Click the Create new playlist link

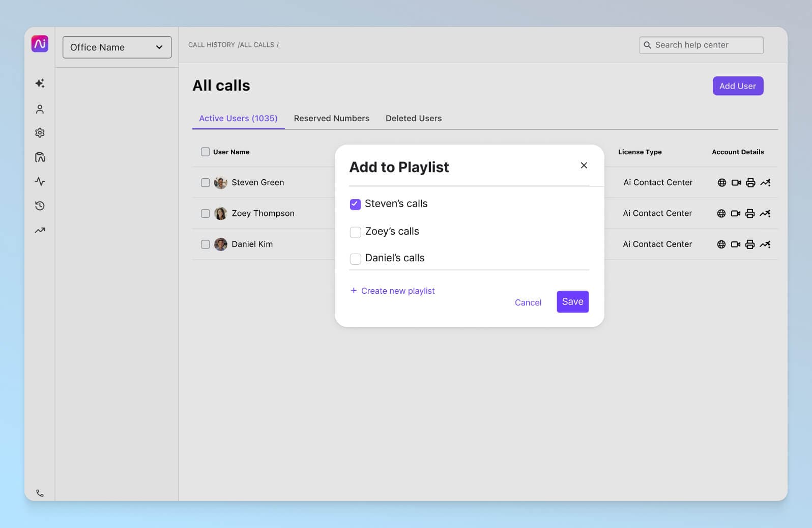(392, 291)
